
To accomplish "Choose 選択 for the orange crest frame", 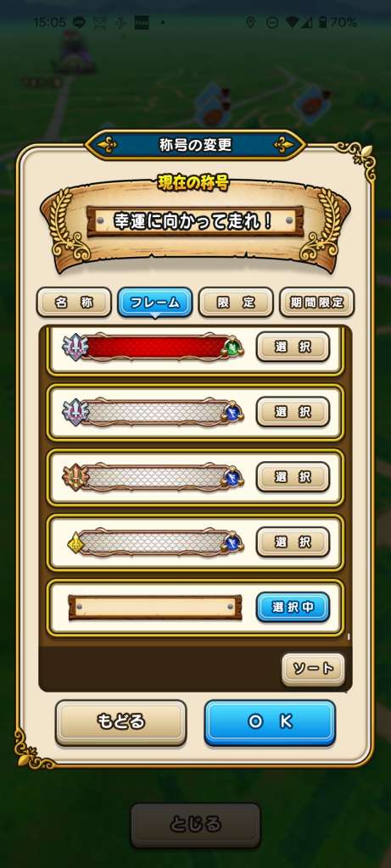I will tap(293, 476).
